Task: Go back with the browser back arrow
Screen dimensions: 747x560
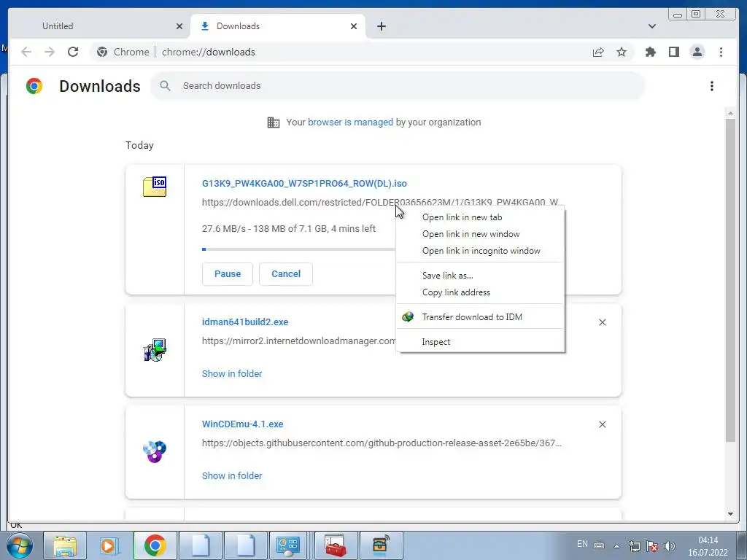Action: [x=26, y=52]
